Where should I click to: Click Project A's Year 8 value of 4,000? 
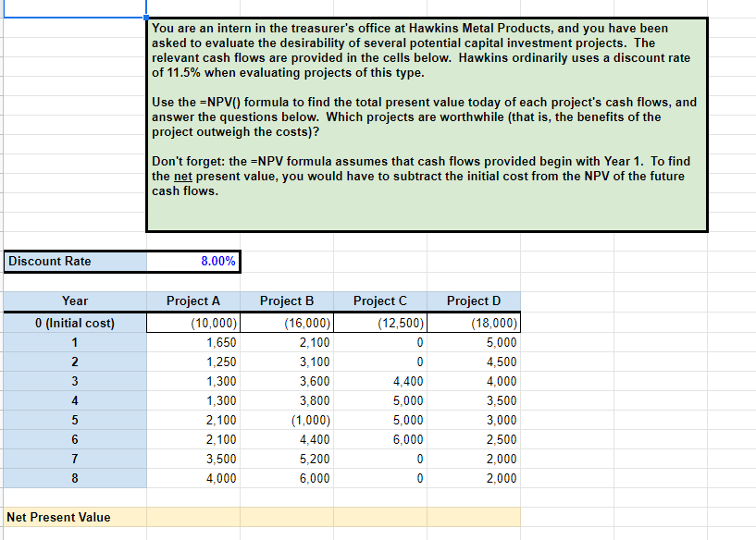click(192, 478)
